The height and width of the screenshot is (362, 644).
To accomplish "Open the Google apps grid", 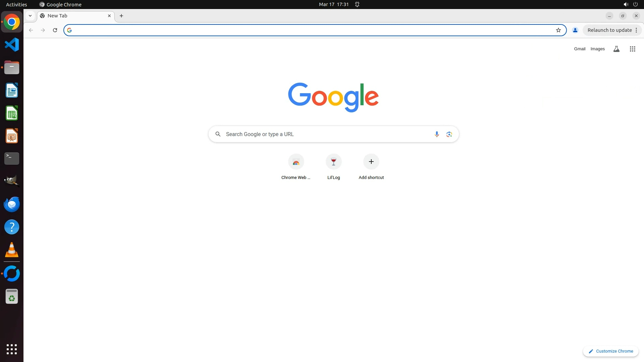I will (x=632, y=49).
